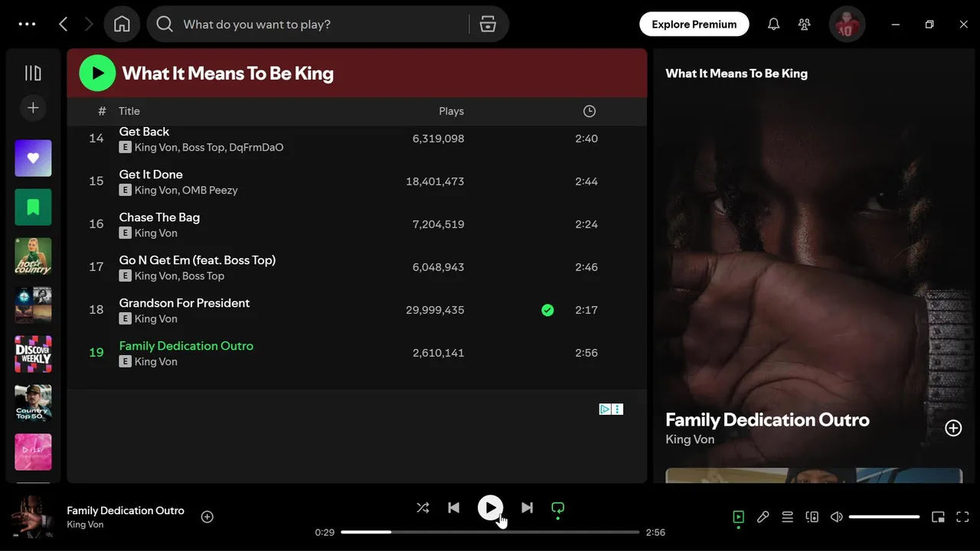Open Hot Country playlist thumbnail
Image resolution: width=980 pixels, height=551 pixels.
(33, 256)
